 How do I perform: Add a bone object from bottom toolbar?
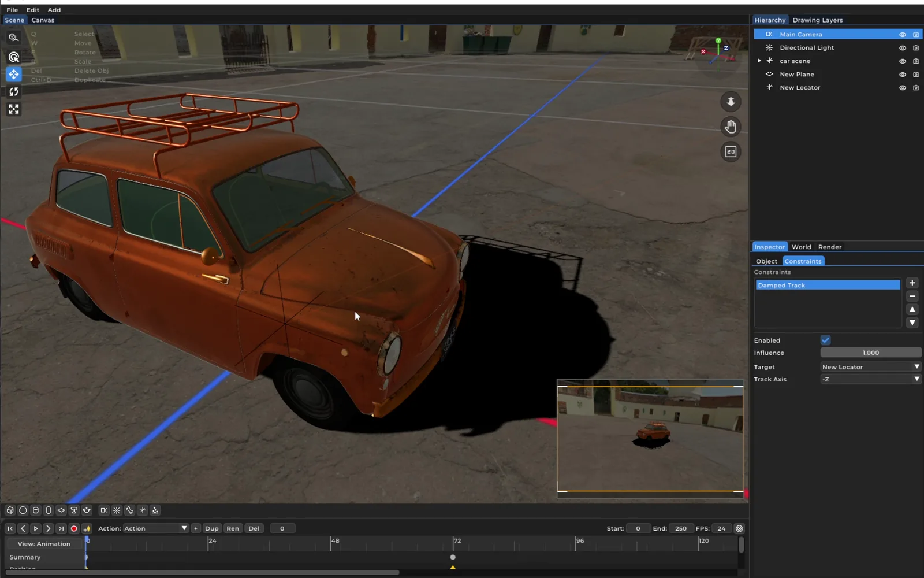coord(129,510)
